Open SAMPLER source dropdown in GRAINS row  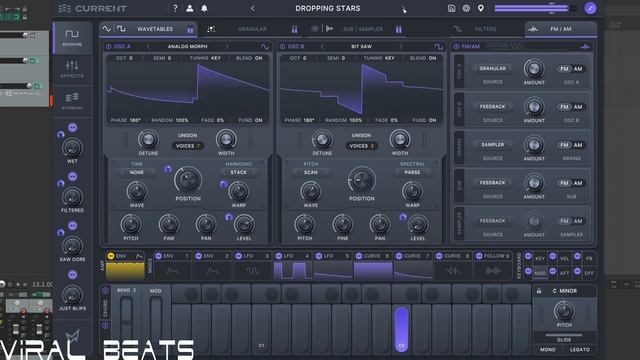pyautogui.click(x=493, y=145)
